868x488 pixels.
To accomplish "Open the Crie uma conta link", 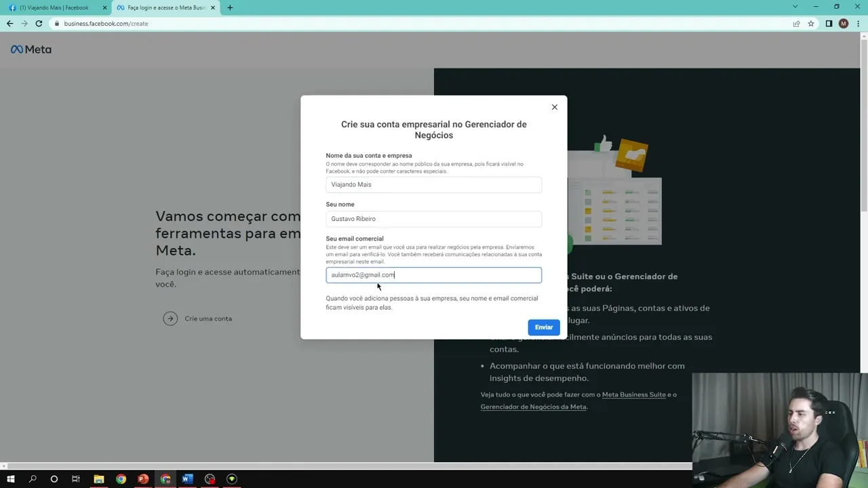I will pyautogui.click(x=208, y=319).
